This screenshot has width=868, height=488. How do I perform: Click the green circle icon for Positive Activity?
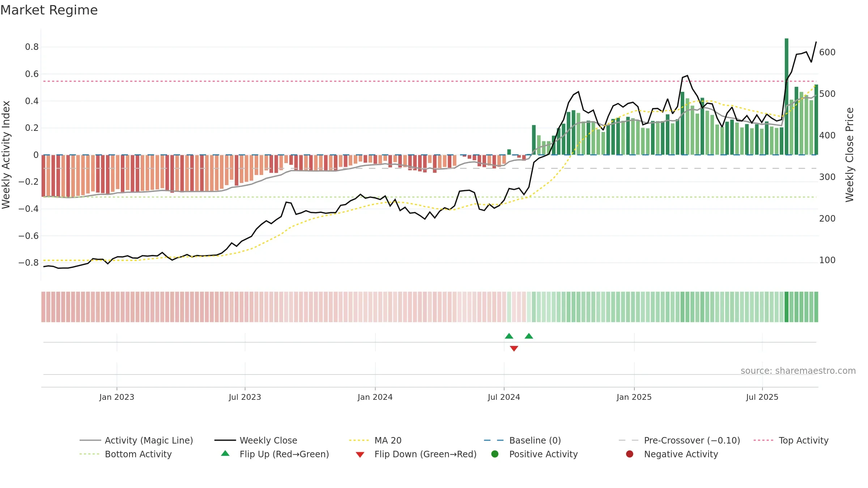tap(495, 454)
